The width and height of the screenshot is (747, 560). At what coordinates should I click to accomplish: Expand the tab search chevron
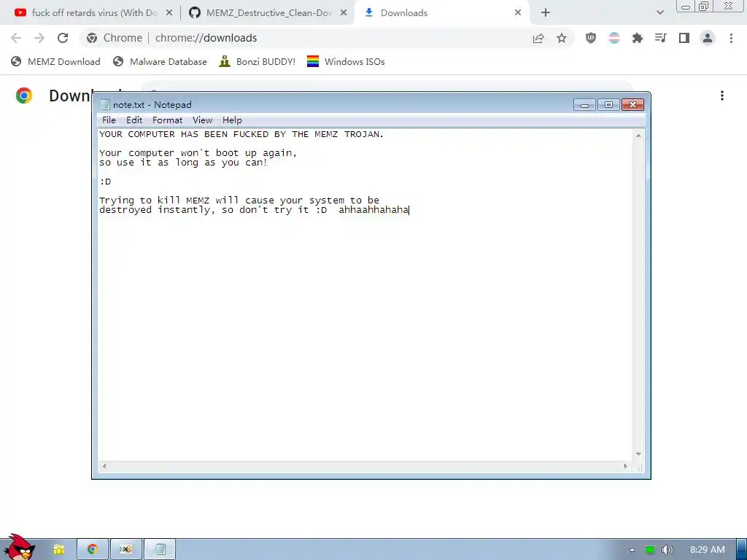659,13
